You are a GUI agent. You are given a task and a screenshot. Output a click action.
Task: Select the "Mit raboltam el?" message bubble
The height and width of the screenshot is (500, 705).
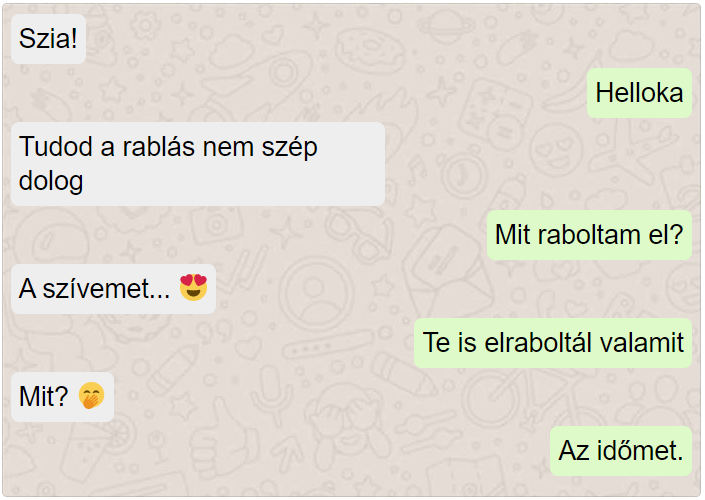(589, 235)
